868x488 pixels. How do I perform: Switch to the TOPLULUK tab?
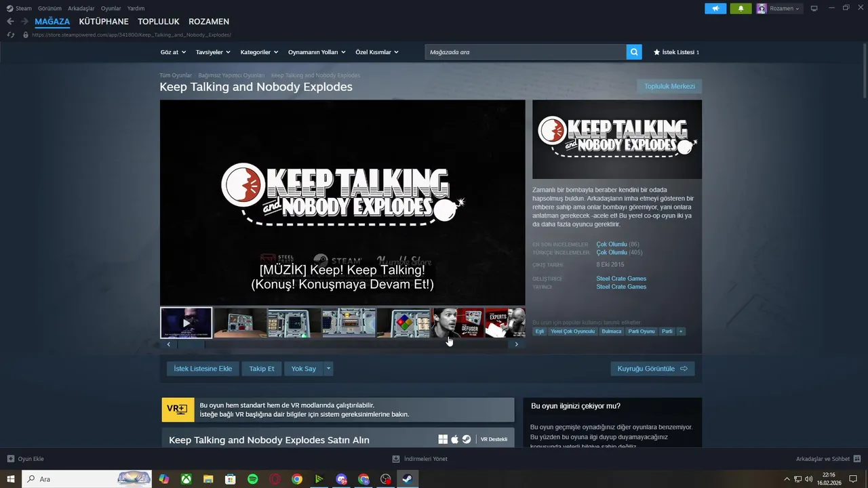click(159, 22)
